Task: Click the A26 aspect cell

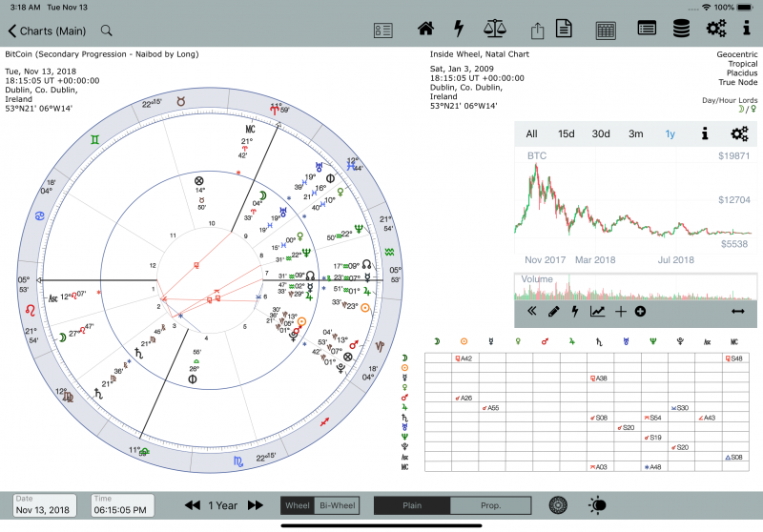Action: click(465, 398)
